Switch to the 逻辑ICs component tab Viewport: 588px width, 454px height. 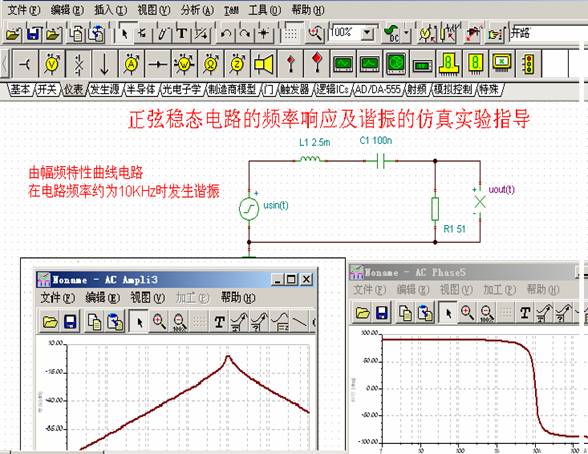[333, 89]
